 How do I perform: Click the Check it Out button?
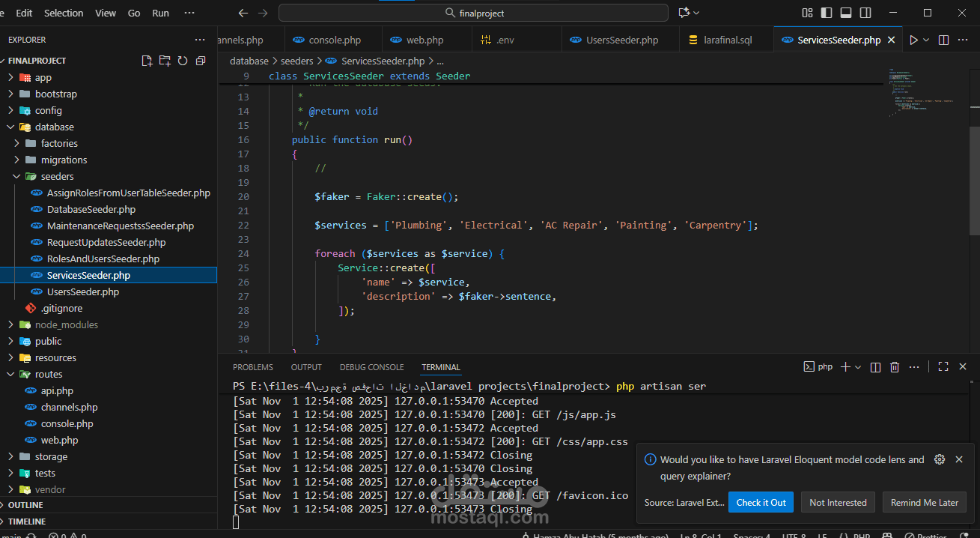click(761, 502)
